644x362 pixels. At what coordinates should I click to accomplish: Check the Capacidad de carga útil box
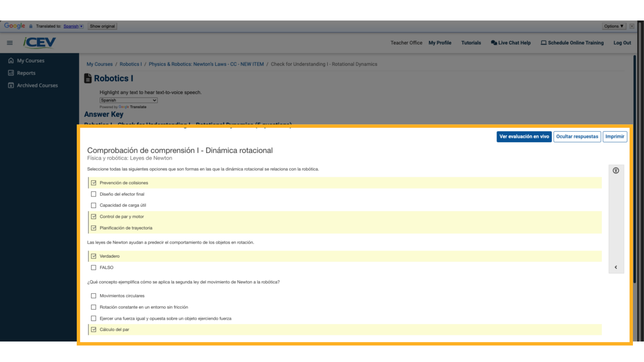[x=94, y=205]
